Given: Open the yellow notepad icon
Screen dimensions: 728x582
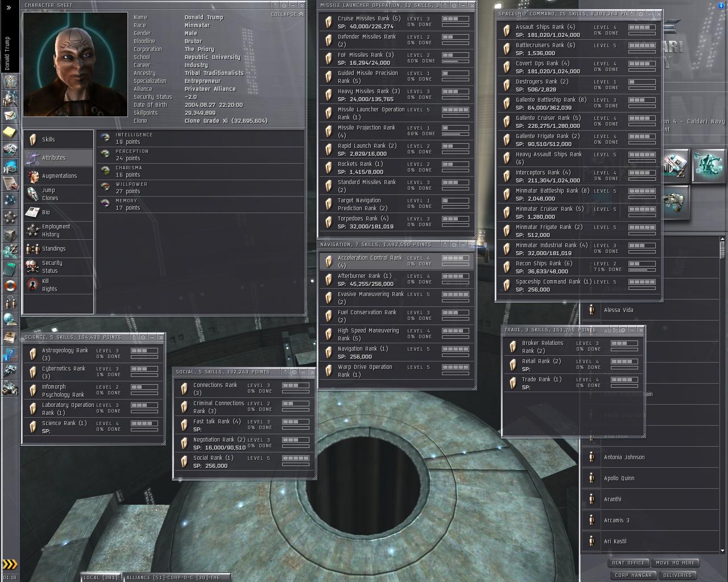Looking at the screenshot, I should tap(10, 132).
